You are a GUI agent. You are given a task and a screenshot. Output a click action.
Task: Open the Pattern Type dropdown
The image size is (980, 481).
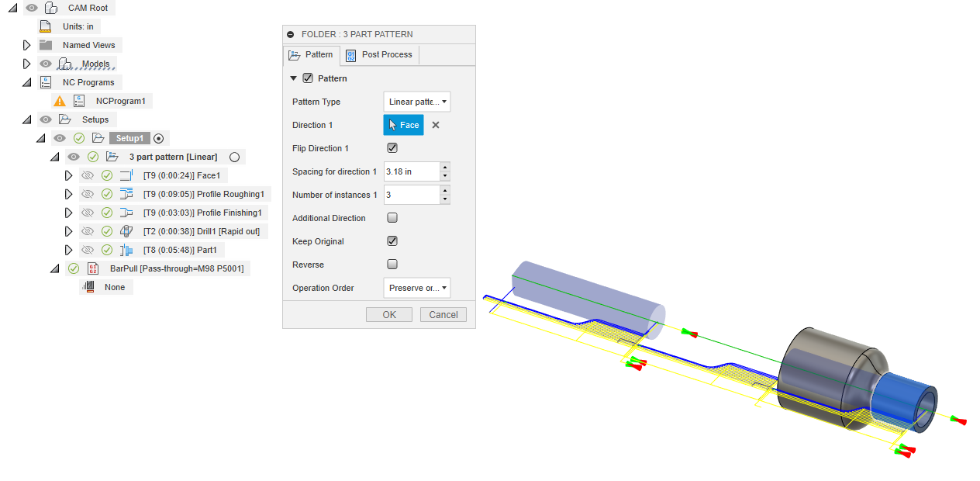coord(416,102)
